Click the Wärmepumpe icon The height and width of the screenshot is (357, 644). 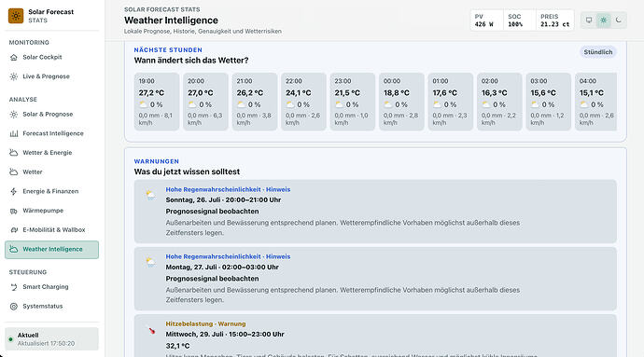point(14,211)
